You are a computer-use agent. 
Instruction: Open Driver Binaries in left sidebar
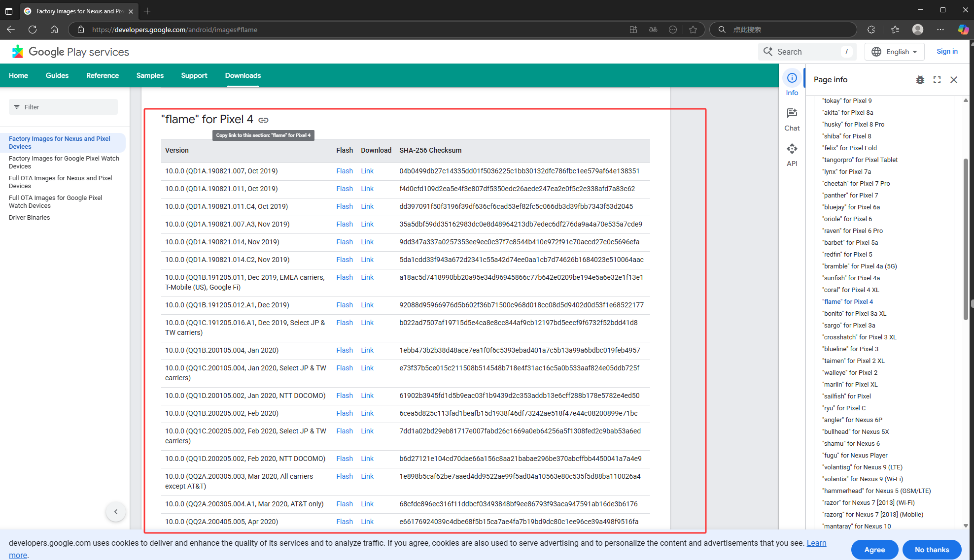pyautogui.click(x=29, y=218)
